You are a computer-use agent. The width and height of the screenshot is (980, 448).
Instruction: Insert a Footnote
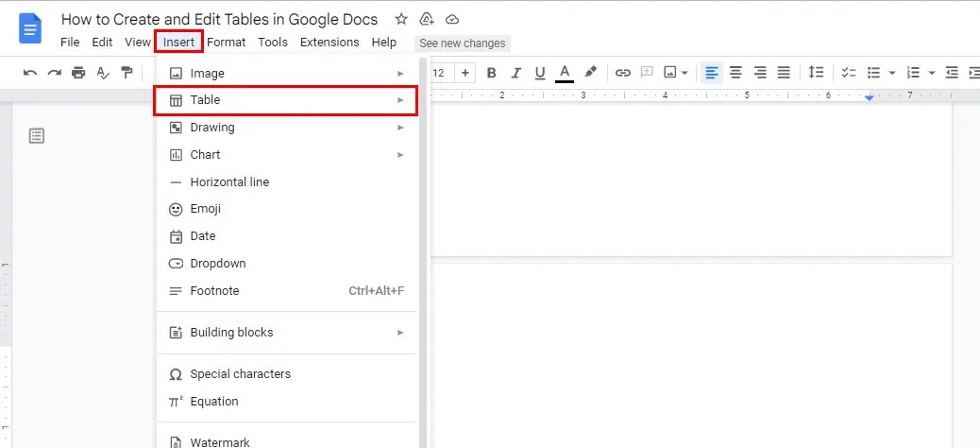click(x=288, y=291)
